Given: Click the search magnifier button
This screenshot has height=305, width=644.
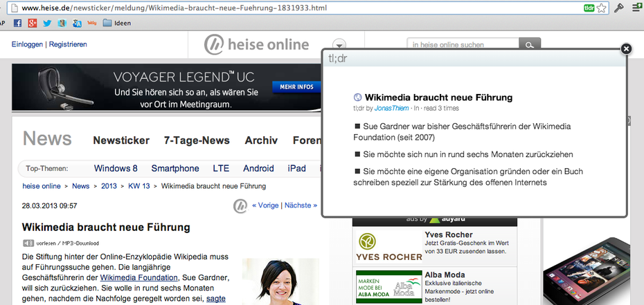Looking at the screenshot, I should [x=530, y=45].
